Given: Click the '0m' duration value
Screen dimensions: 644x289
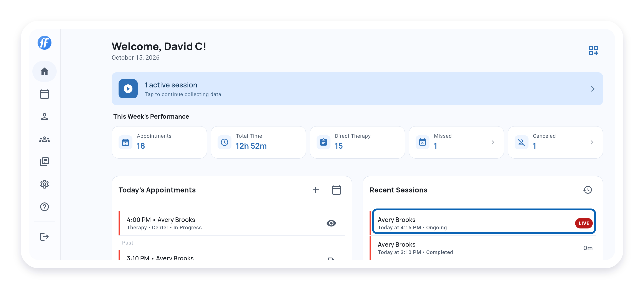Looking at the screenshot, I should coord(588,248).
